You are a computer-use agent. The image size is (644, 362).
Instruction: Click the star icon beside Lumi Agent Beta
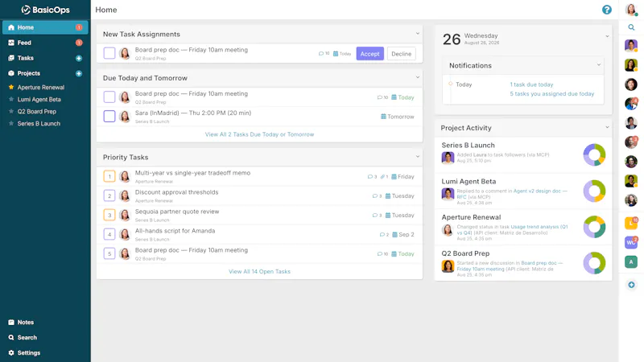(x=11, y=99)
